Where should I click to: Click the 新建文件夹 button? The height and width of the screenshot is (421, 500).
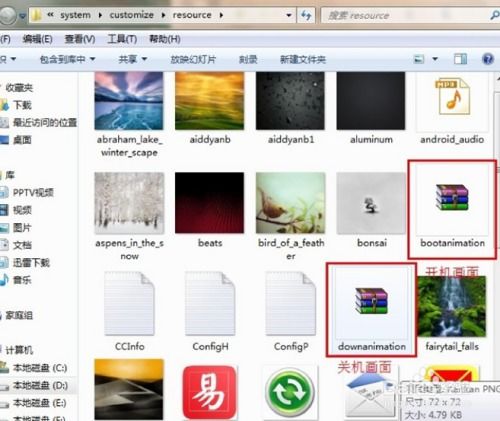(x=303, y=60)
